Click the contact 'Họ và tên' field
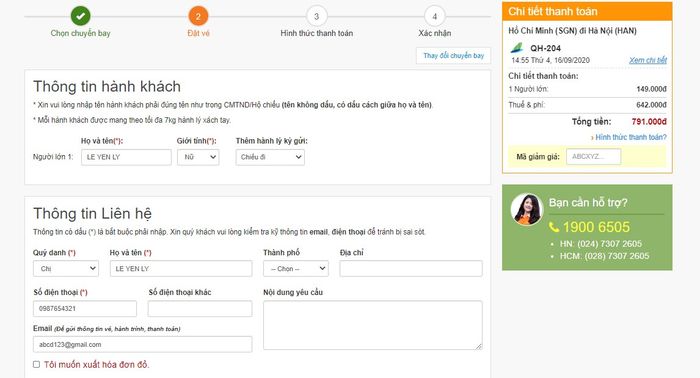The width and height of the screenshot is (700, 378). coord(181,269)
